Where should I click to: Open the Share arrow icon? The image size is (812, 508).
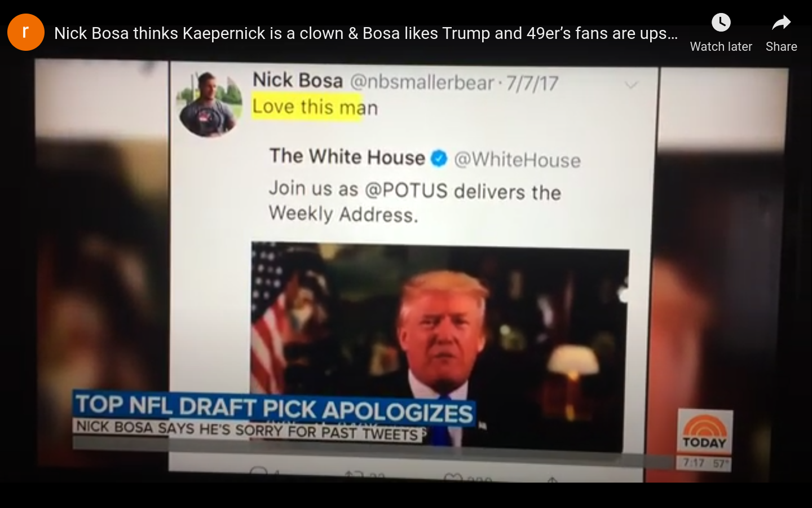pyautogui.click(x=781, y=23)
